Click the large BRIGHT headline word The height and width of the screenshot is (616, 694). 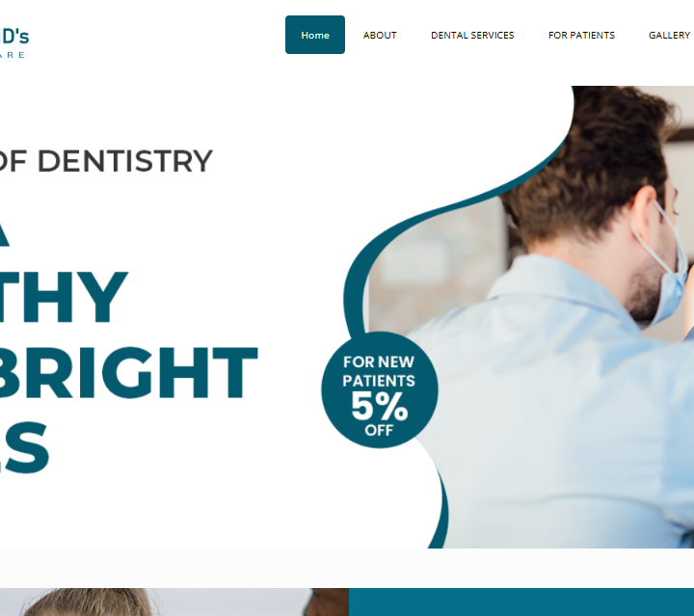(128, 373)
